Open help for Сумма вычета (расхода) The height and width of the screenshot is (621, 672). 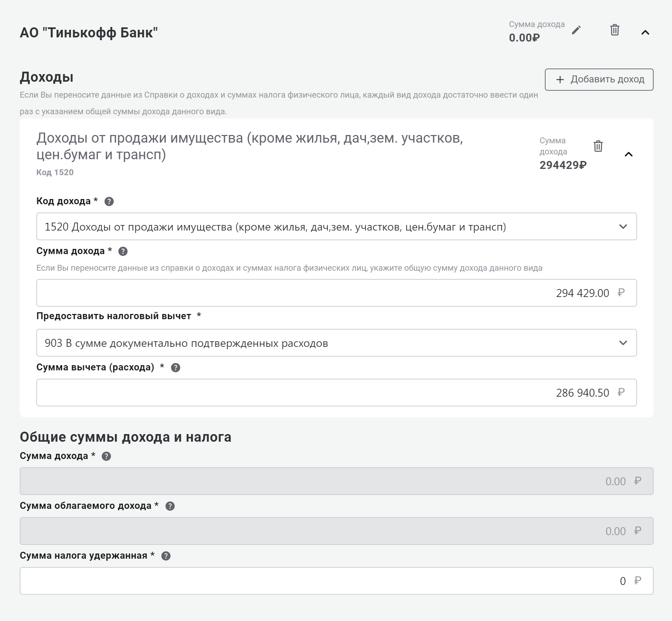click(x=176, y=368)
